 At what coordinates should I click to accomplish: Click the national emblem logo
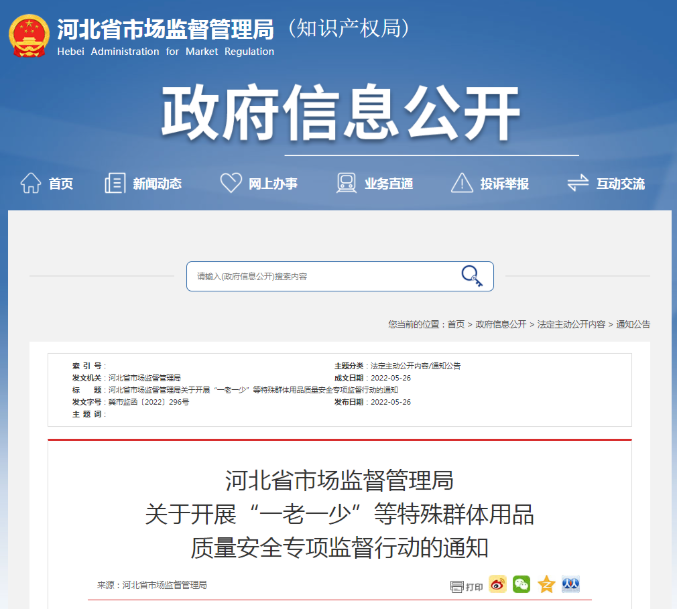coord(29,37)
